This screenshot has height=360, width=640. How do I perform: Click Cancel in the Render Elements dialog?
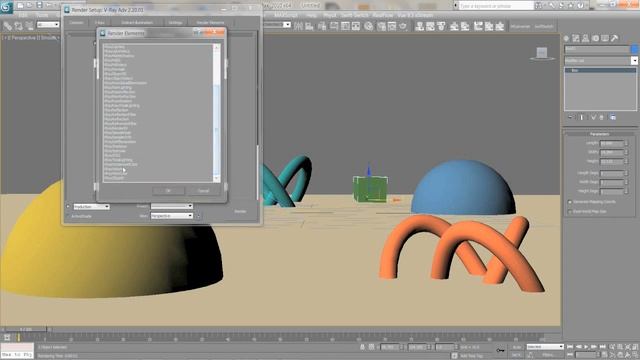[x=203, y=191]
